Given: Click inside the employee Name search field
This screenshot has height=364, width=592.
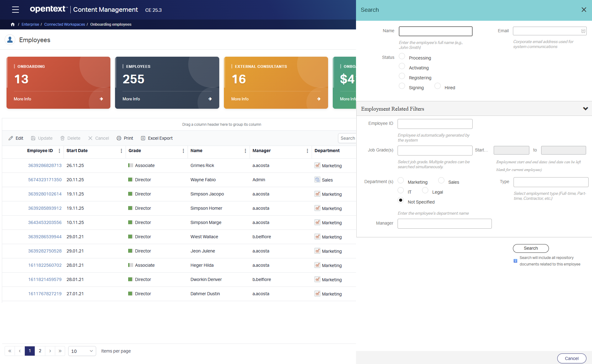Looking at the screenshot, I should point(435,31).
